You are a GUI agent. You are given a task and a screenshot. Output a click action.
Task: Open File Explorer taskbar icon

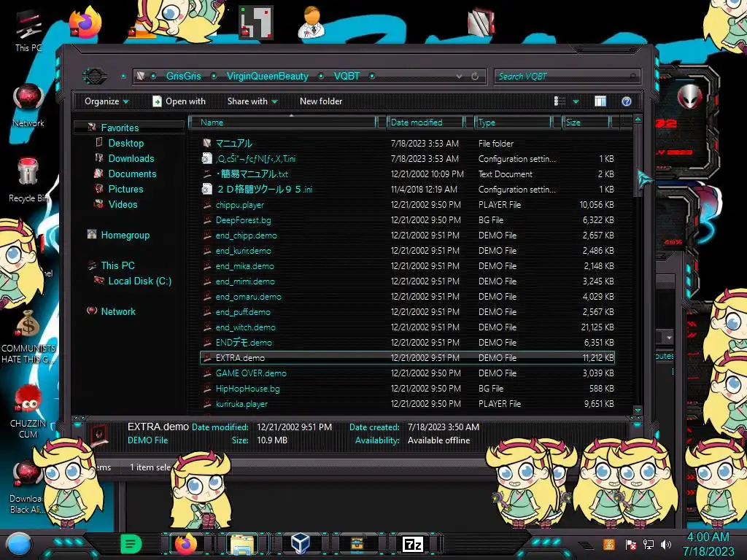pos(242,544)
